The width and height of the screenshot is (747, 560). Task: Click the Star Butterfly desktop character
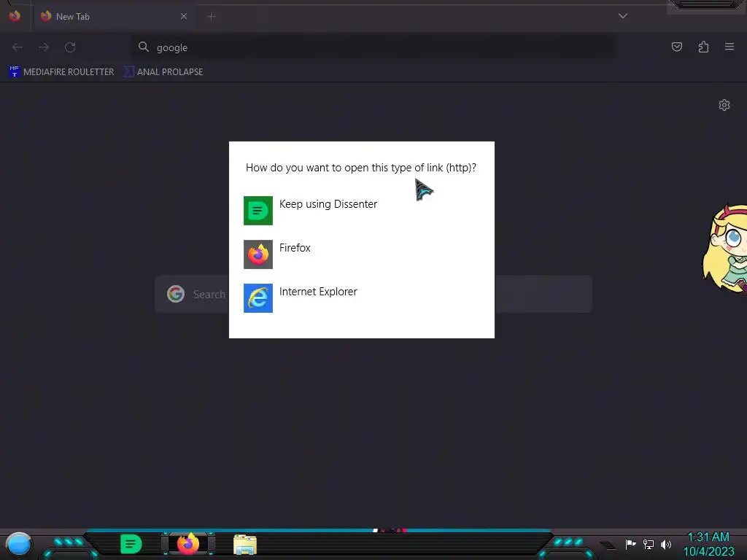[x=725, y=248]
